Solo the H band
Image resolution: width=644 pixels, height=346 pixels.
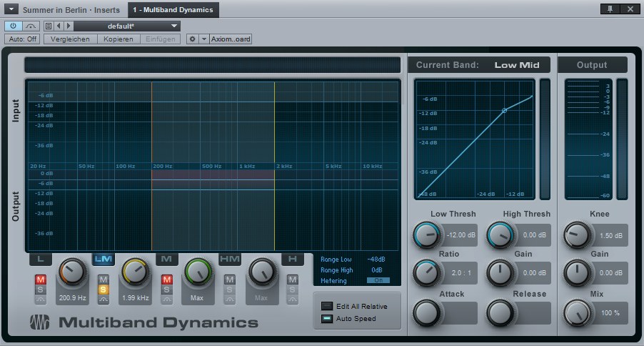click(293, 290)
